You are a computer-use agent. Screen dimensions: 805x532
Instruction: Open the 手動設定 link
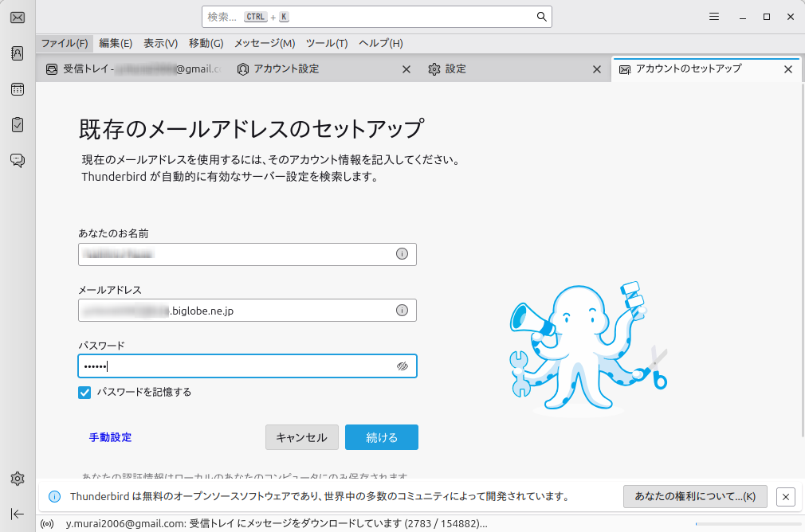[110, 437]
